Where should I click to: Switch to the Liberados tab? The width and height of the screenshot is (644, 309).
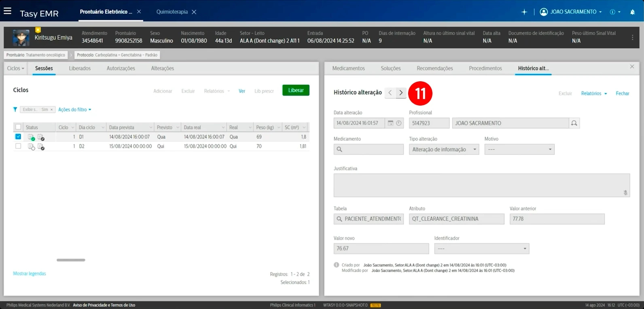coord(80,68)
